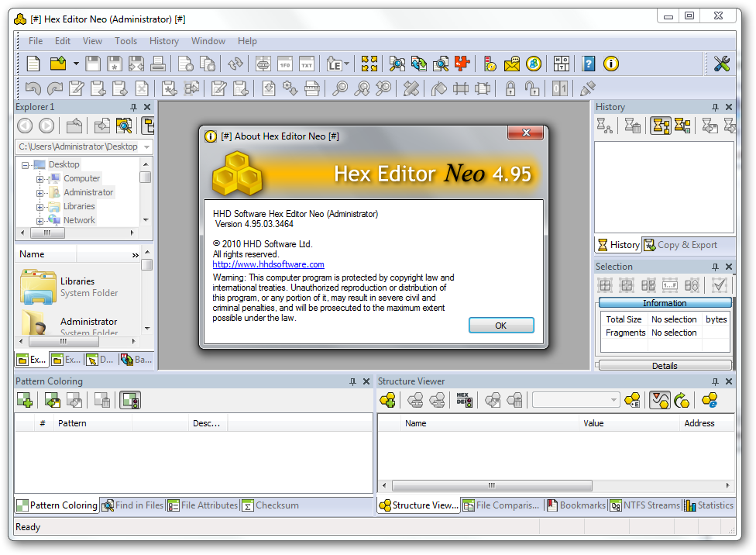Switch to the Find in Files tab
756x555 pixels.
click(133, 505)
